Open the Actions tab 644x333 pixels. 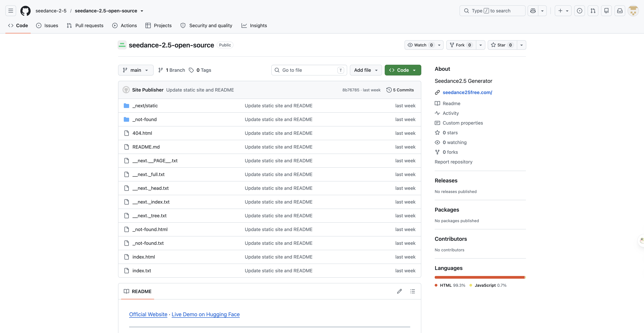pyautogui.click(x=124, y=25)
